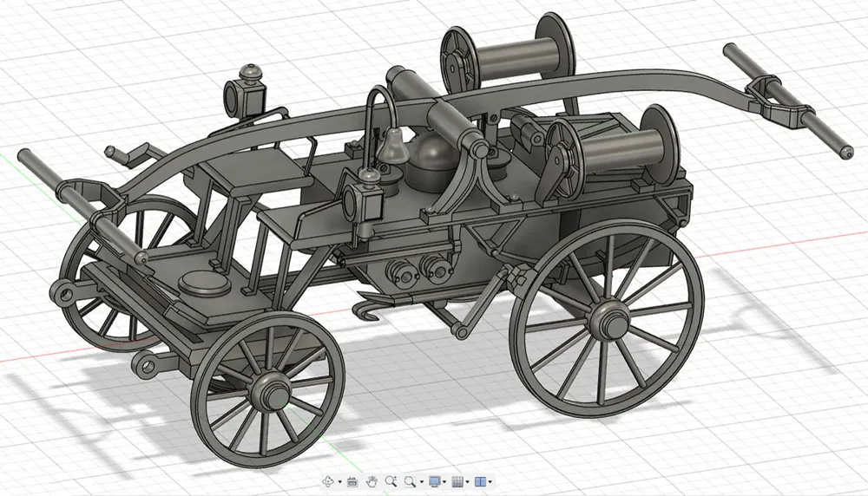
Task: Expand the Viewports dropdown arrow
Action: coord(490,481)
